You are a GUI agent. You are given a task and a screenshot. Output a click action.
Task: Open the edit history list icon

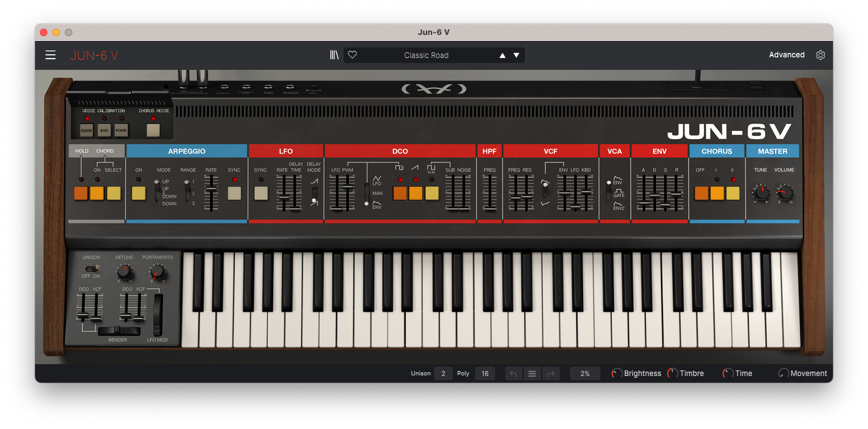point(532,374)
